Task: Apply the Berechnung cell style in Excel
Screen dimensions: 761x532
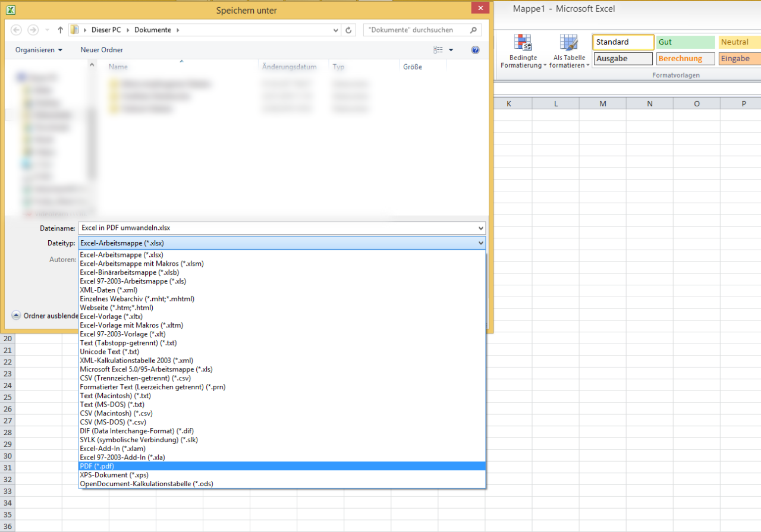Action: (x=685, y=59)
